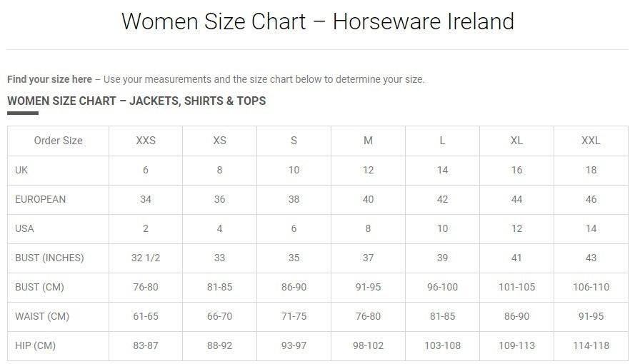Click the M size column header

click(368, 141)
